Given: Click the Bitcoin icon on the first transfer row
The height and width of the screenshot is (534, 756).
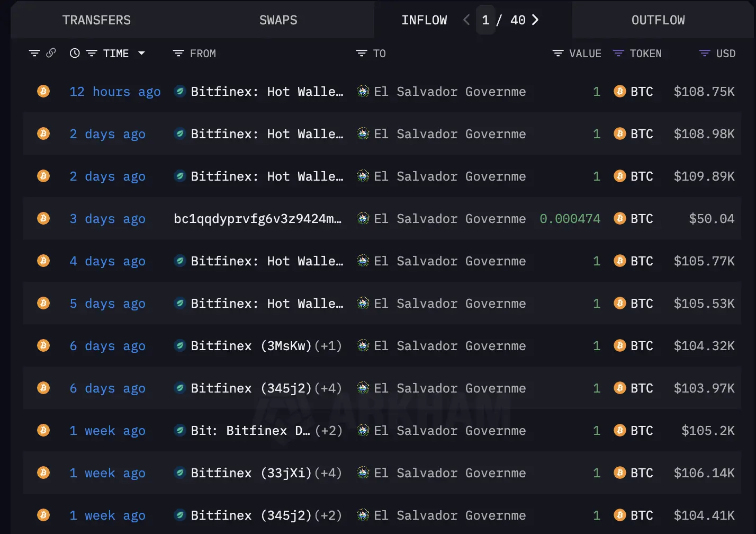Looking at the screenshot, I should pyautogui.click(x=43, y=91).
